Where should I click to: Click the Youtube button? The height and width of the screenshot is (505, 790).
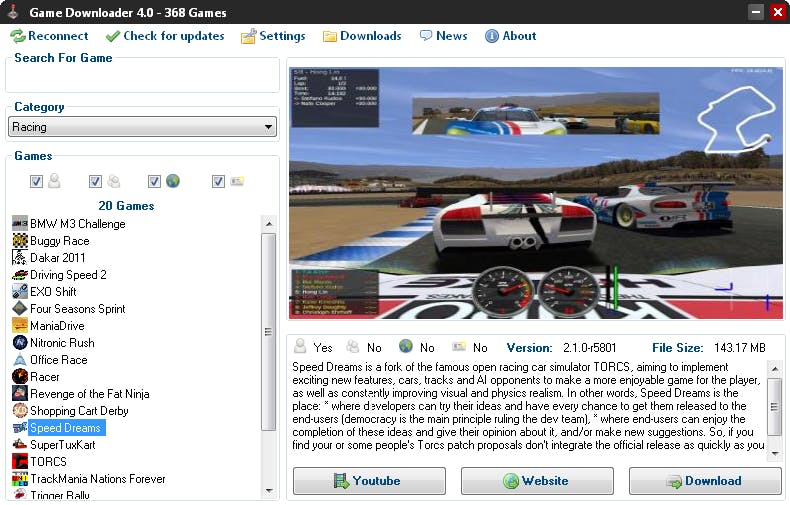point(369,481)
